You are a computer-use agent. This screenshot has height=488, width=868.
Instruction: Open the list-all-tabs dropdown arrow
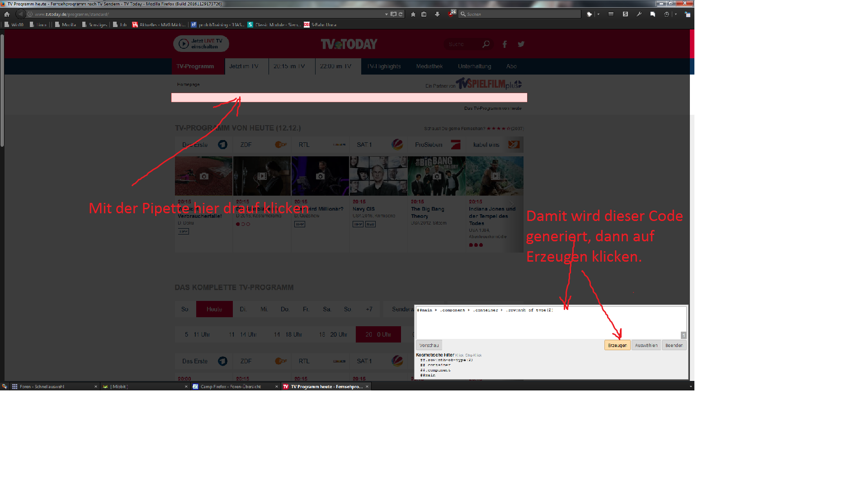point(690,387)
